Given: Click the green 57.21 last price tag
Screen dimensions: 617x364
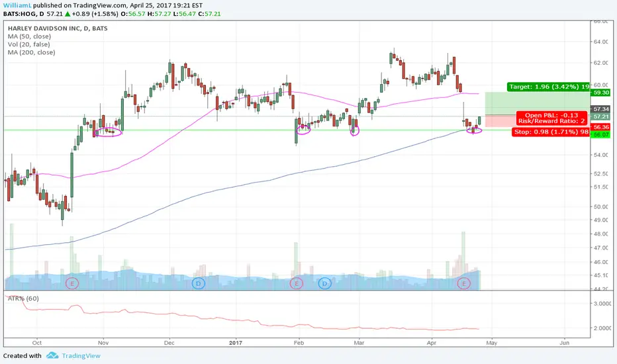Looking at the screenshot, I should point(601,117).
